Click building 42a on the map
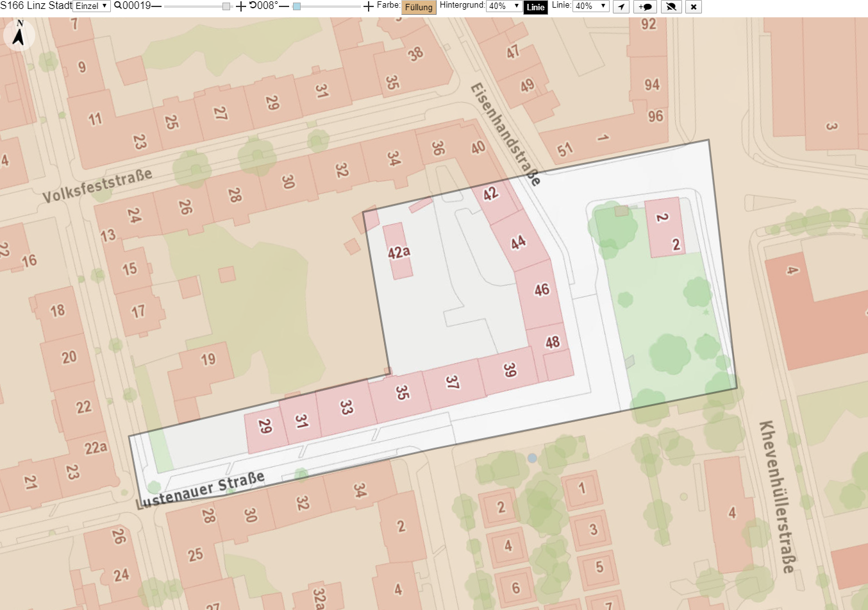 (398, 251)
